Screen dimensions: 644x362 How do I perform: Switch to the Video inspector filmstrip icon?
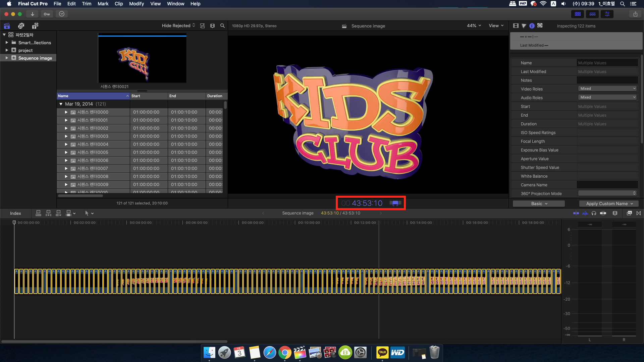click(x=516, y=26)
